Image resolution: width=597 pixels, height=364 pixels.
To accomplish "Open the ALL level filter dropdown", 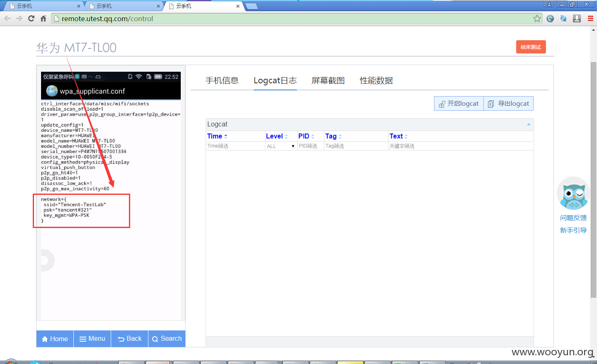I will tap(281, 146).
